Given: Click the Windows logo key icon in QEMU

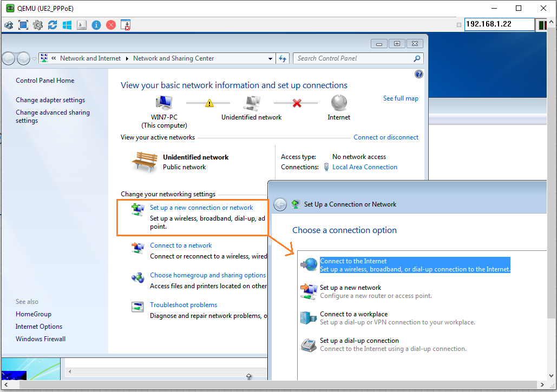Looking at the screenshot, I should [x=67, y=25].
